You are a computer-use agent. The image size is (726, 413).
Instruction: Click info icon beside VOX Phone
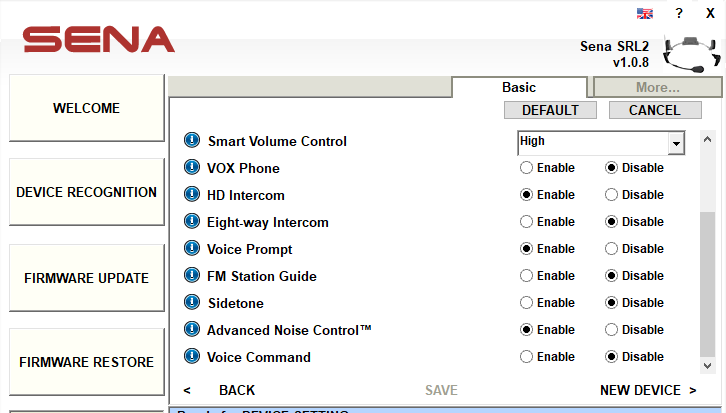(192, 167)
